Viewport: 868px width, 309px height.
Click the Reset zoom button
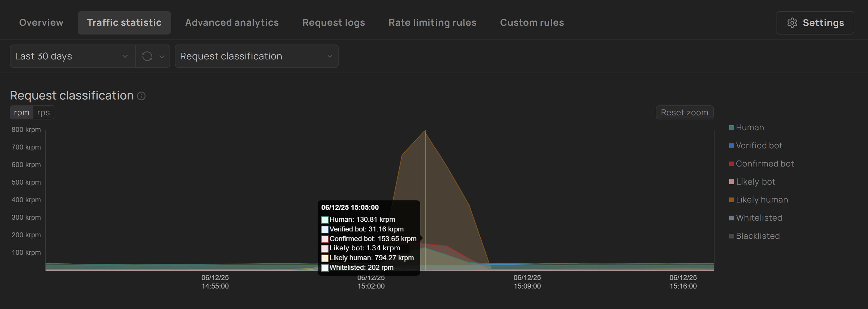tap(684, 113)
